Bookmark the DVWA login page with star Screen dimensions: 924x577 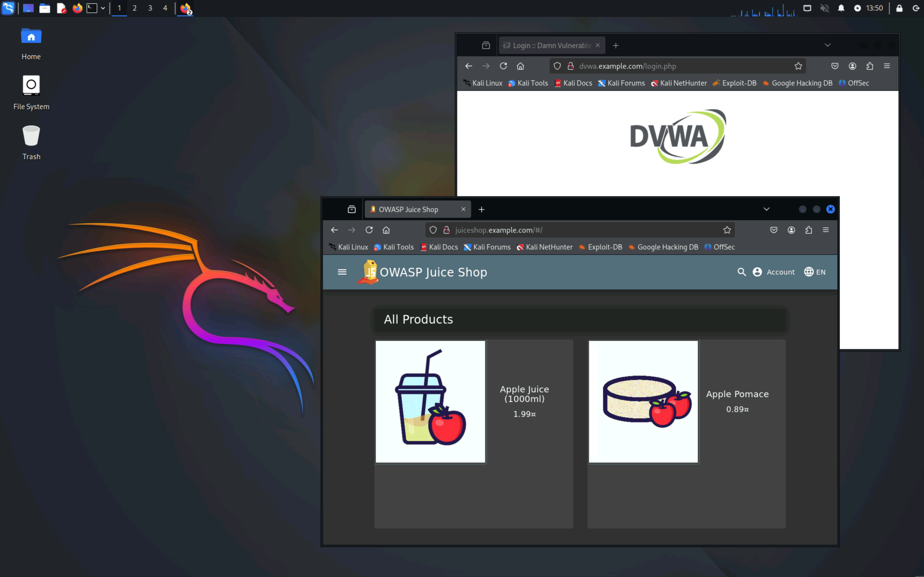point(798,66)
